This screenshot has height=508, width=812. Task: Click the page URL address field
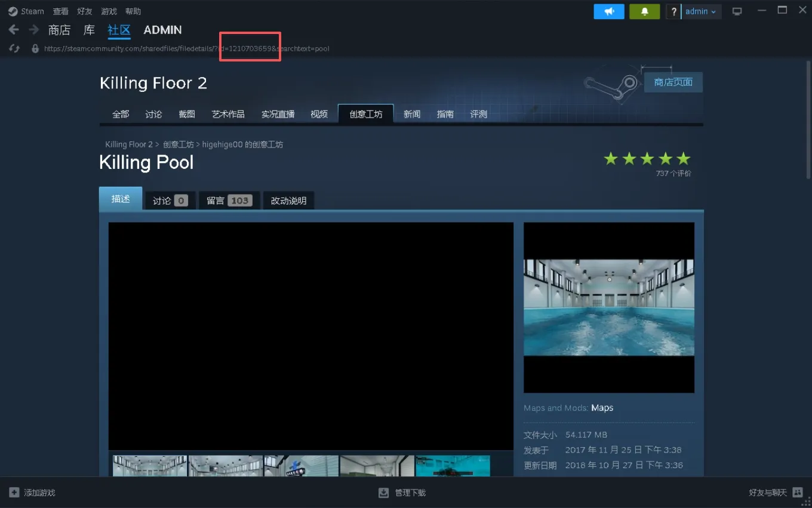pyautogui.click(x=186, y=48)
